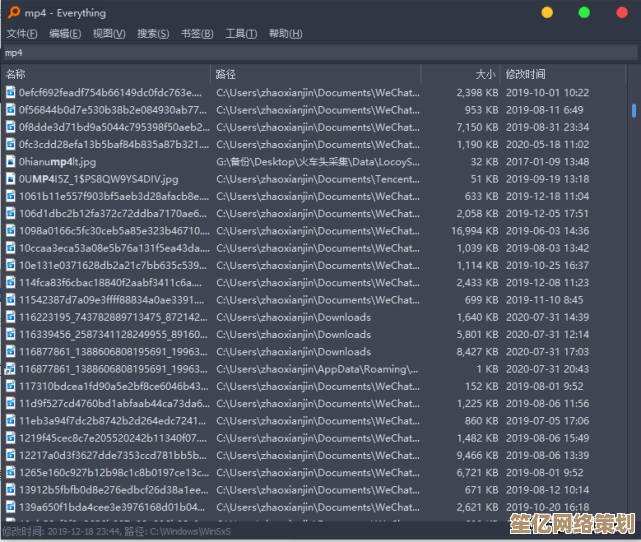The height and width of the screenshot is (542, 641).
Task: Click the vertical scrollbar thumb
Action: tap(634, 110)
